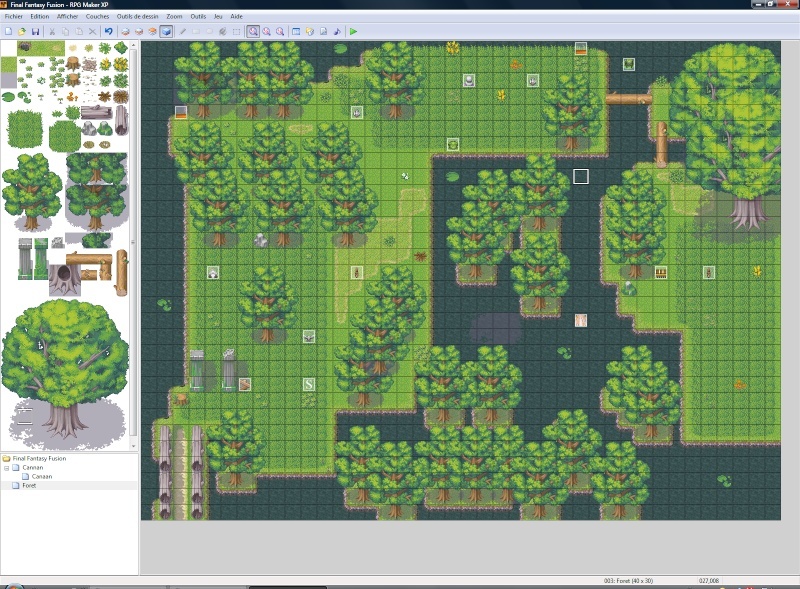Screen dimensions: 800x589
Task: Open the Zoom menu
Action: [x=174, y=16]
